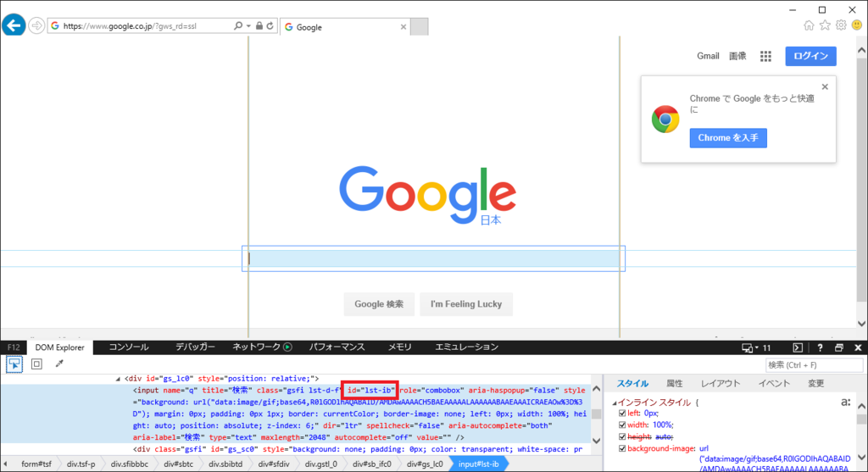Viewport: 868px width, 472px height.
Task: Click the Google search text box
Action: (x=433, y=258)
